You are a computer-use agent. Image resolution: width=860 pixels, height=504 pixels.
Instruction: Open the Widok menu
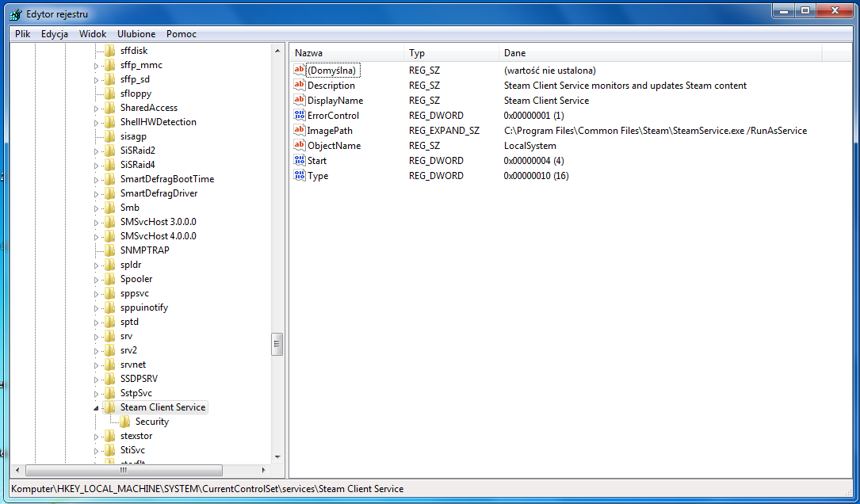[93, 34]
